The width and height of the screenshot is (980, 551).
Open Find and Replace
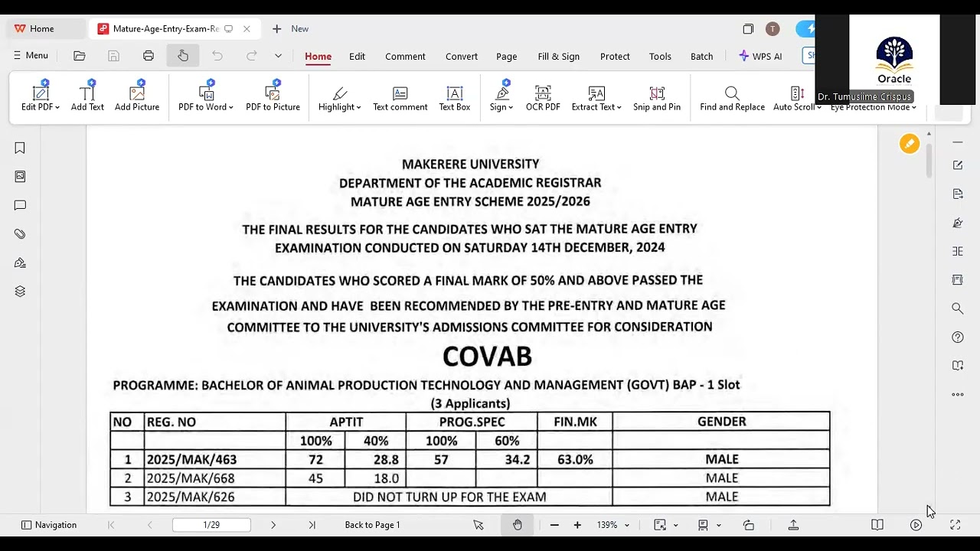coord(732,96)
